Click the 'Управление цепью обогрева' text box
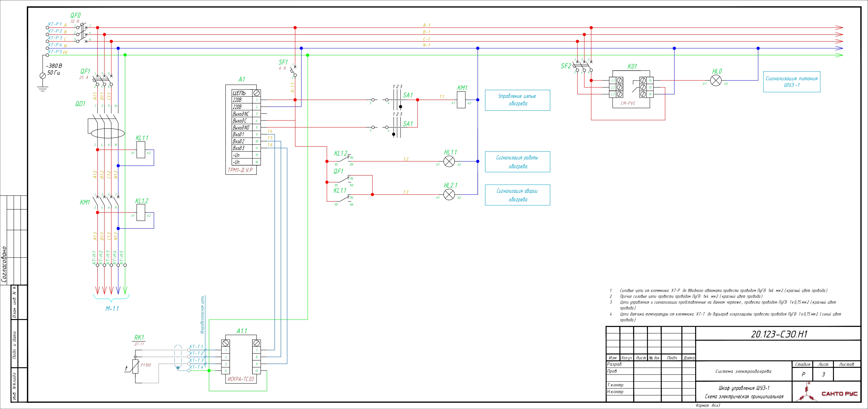868x409 pixels. click(517, 100)
